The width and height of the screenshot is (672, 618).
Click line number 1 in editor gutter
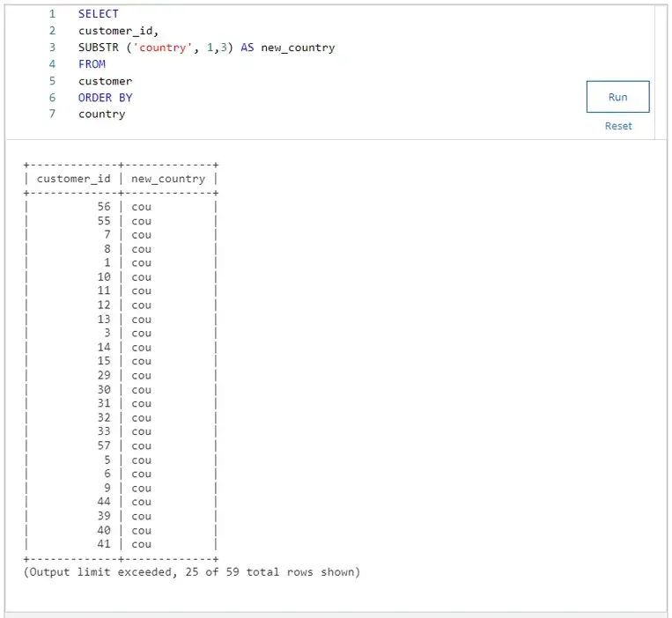52,14
